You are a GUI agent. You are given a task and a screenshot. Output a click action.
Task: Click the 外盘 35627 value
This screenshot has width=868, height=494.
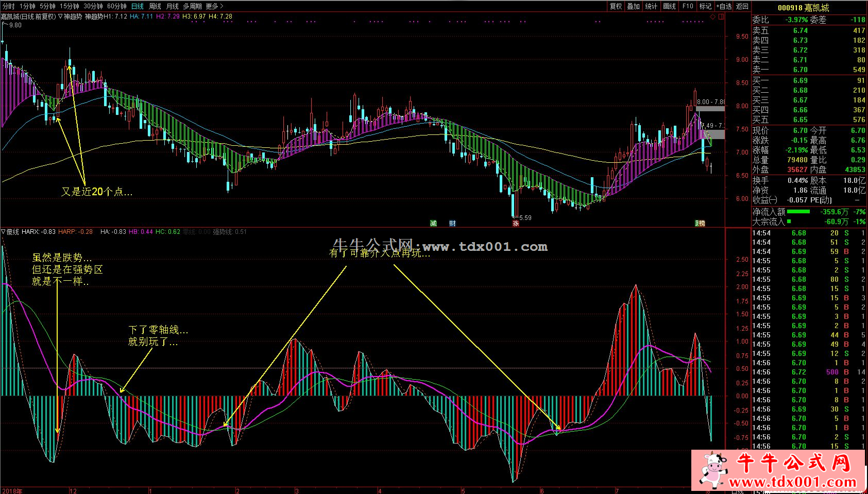point(797,170)
